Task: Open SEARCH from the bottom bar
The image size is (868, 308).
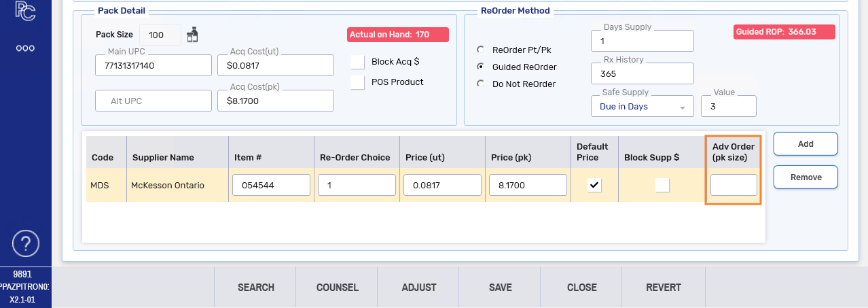Action: pos(255,288)
